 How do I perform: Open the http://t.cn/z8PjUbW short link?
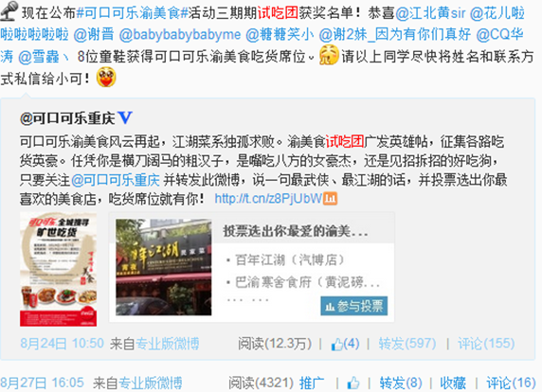[x=268, y=198]
